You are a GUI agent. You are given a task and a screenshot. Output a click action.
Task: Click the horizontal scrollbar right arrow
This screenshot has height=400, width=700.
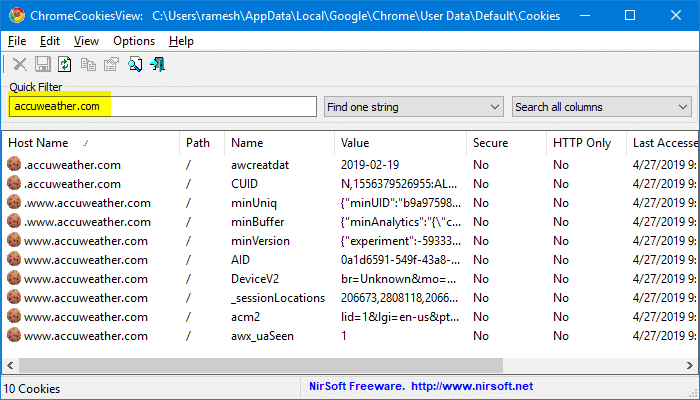(x=690, y=365)
